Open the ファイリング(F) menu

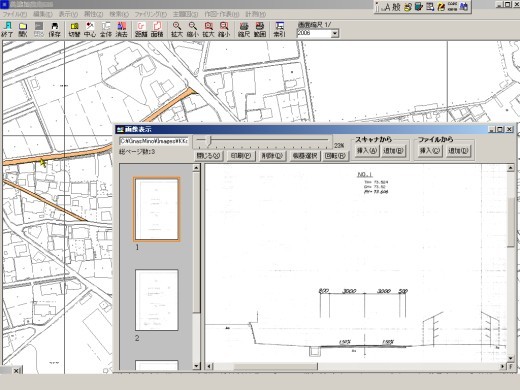pyautogui.click(x=151, y=14)
